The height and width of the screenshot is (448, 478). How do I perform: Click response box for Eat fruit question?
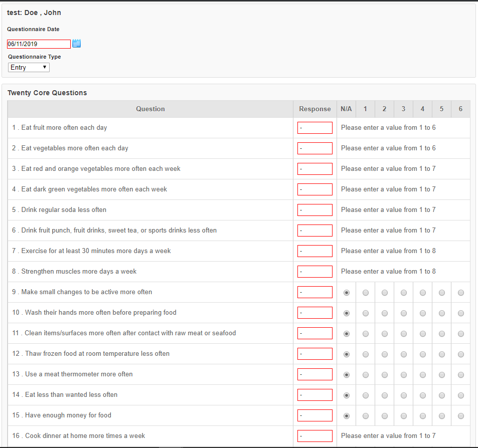(x=315, y=128)
